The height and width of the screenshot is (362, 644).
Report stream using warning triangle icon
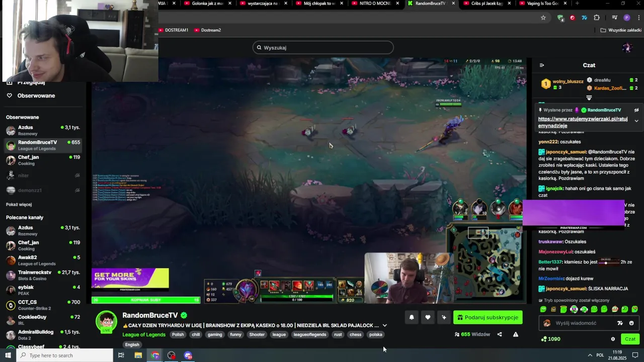(x=516, y=334)
